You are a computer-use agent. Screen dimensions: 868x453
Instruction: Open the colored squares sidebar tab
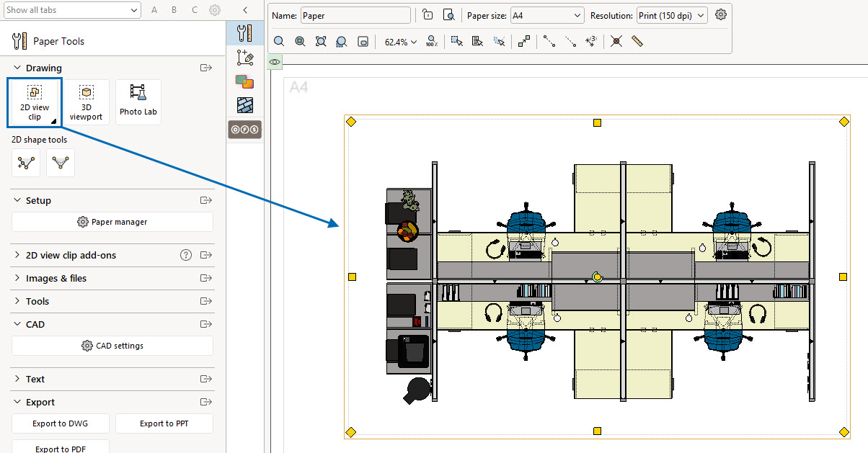(245, 81)
